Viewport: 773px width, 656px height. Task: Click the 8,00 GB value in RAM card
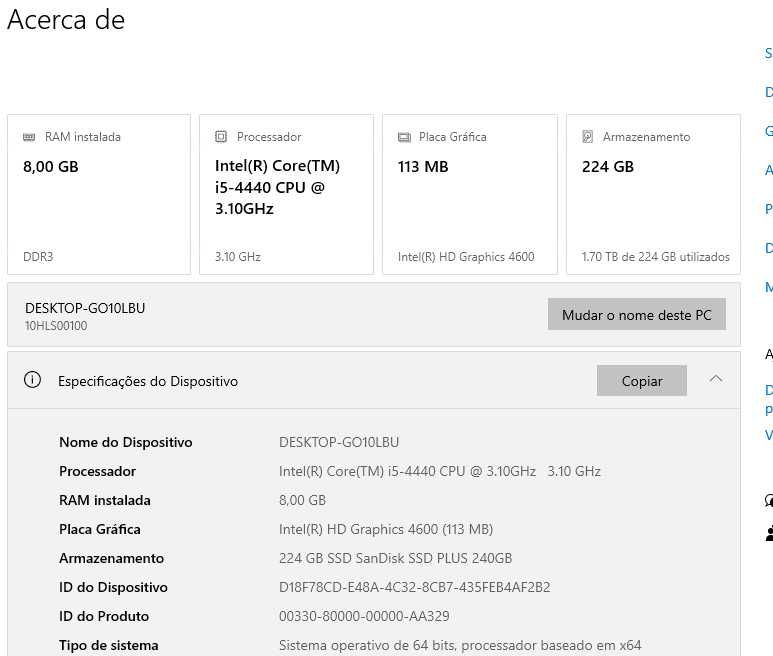coord(51,167)
